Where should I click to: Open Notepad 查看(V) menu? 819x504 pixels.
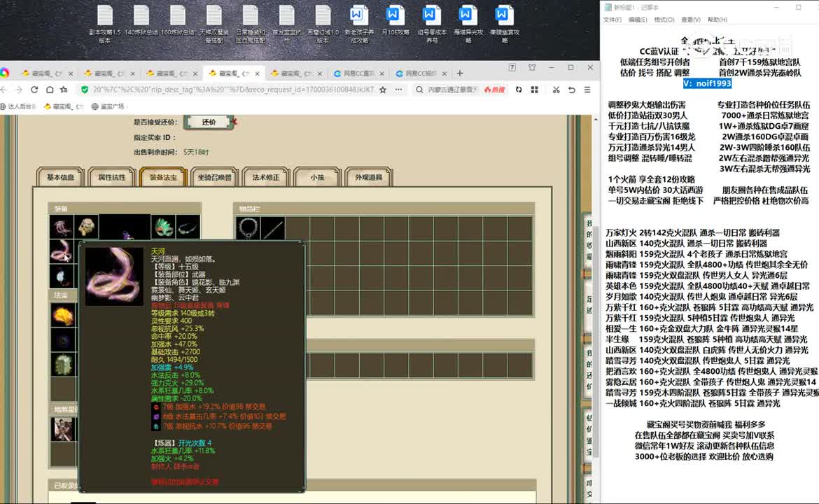click(690, 20)
